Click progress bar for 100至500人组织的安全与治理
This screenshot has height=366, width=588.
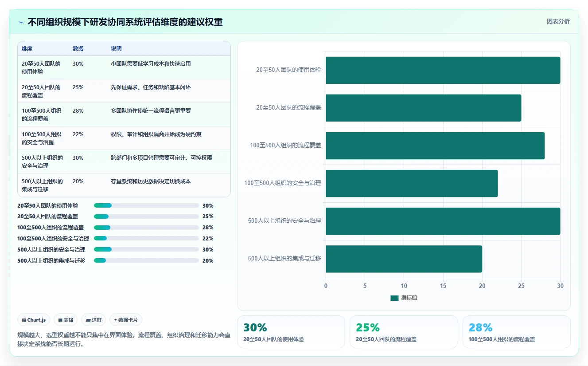tap(146, 239)
